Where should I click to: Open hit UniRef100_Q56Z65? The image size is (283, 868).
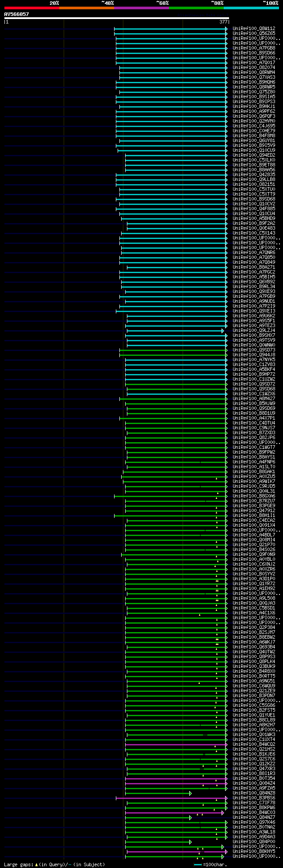pos(254,34)
